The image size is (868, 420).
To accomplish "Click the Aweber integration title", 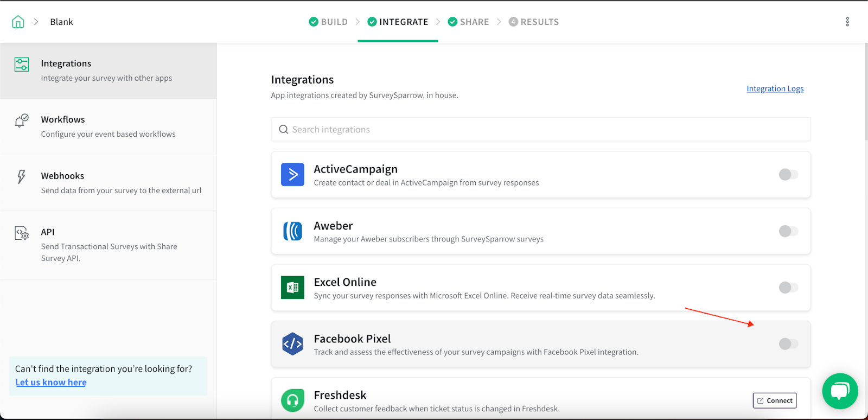I will [x=333, y=226].
